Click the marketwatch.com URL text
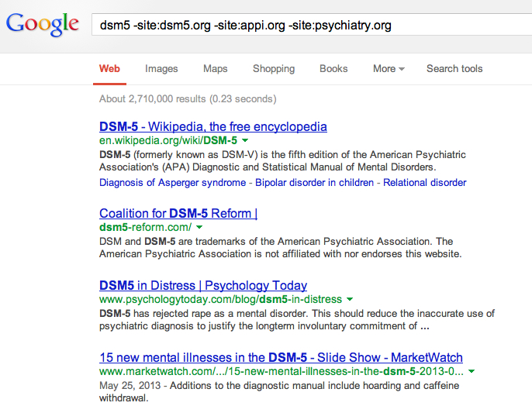 click(x=282, y=371)
